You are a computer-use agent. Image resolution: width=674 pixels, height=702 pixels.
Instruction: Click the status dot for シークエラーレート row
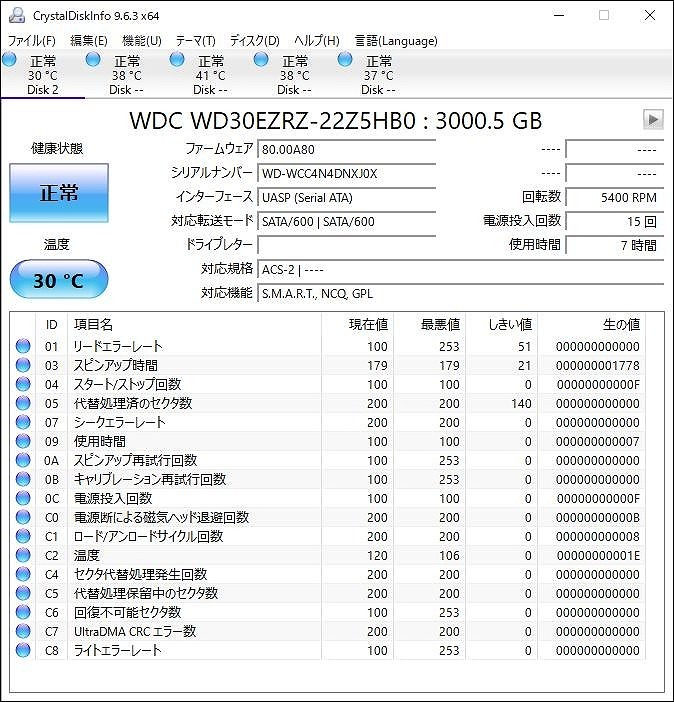[x=23, y=422]
